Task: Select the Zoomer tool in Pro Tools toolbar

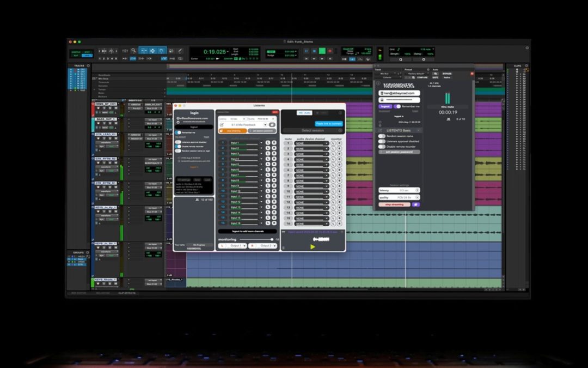Action: pyautogui.click(x=133, y=50)
